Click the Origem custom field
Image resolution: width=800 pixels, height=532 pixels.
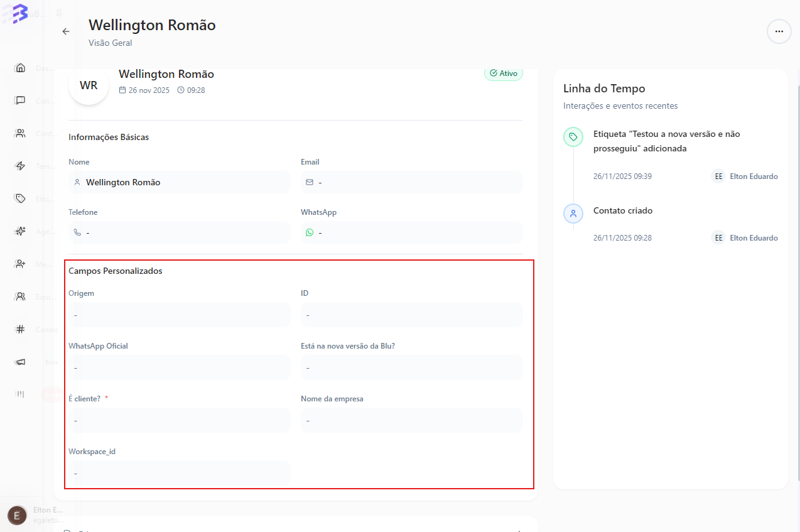point(179,315)
